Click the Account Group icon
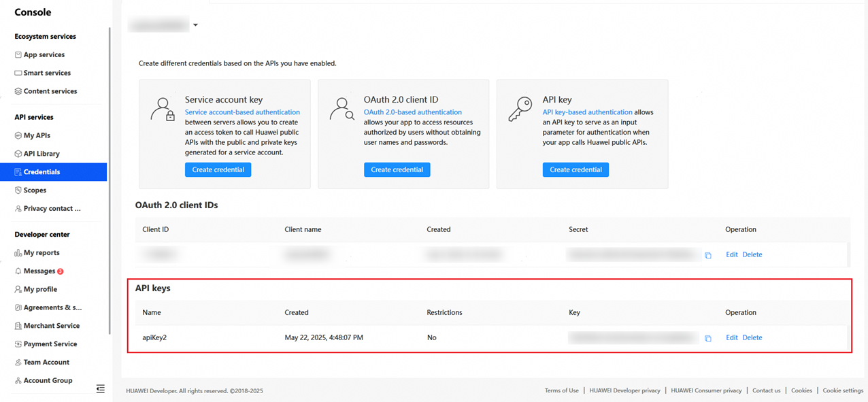 coord(18,381)
